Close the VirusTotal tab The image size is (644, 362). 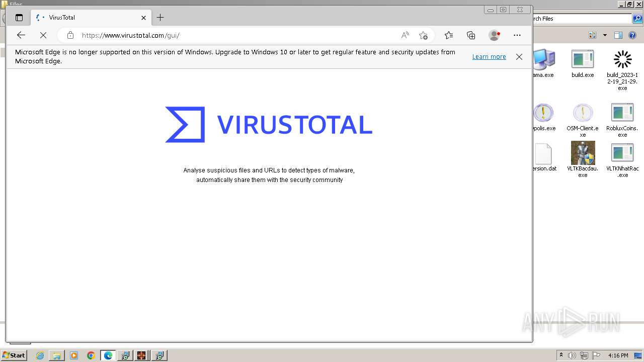tap(143, 18)
